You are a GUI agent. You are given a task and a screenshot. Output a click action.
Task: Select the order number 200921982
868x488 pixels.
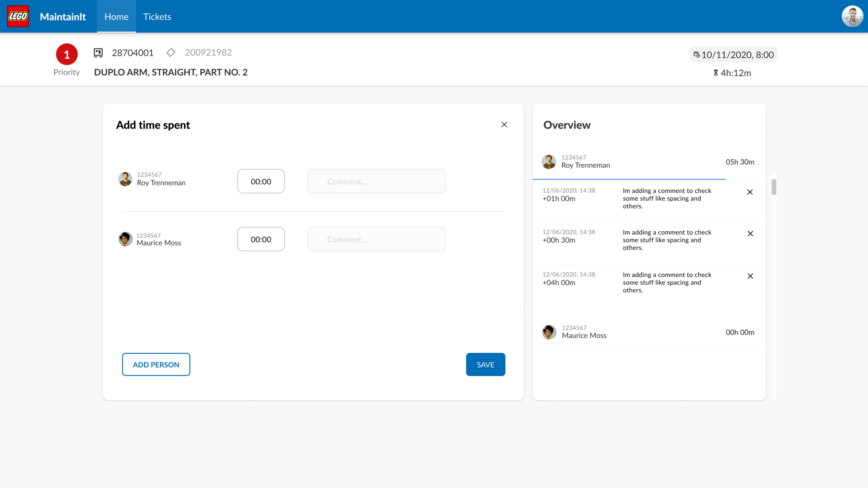(208, 52)
